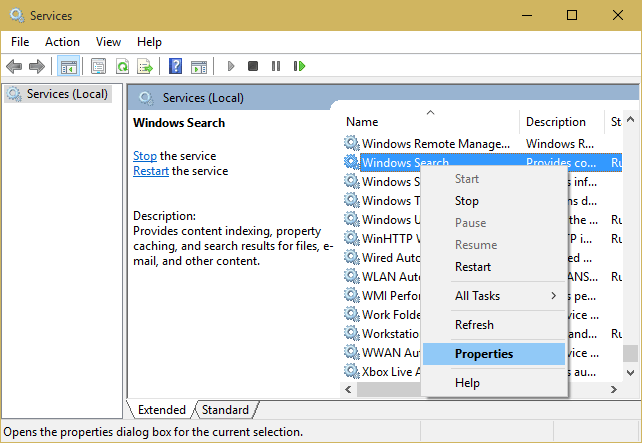Click the gear icon beside WWAN Auto service
This screenshot has height=443, width=642.
pos(351,352)
